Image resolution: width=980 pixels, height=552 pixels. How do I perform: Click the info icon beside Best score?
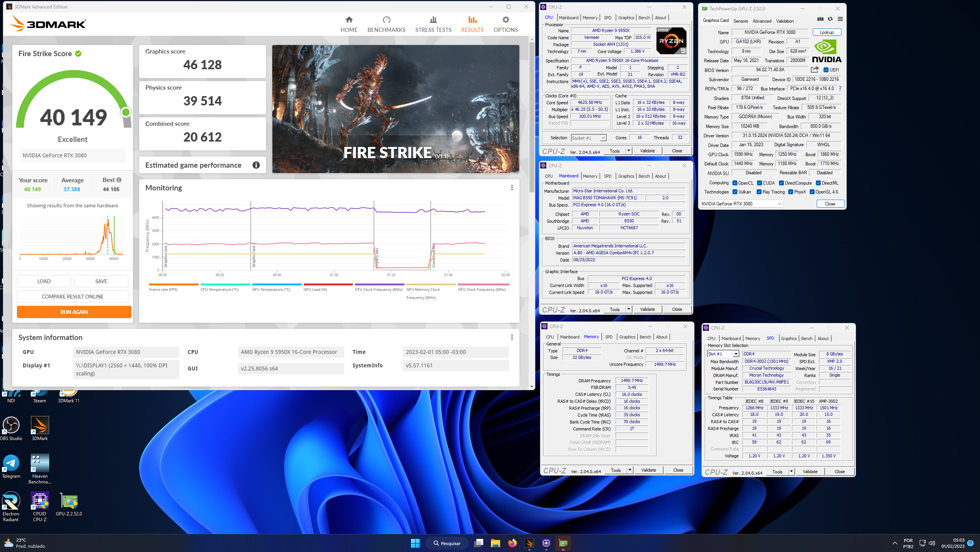point(119,180)
